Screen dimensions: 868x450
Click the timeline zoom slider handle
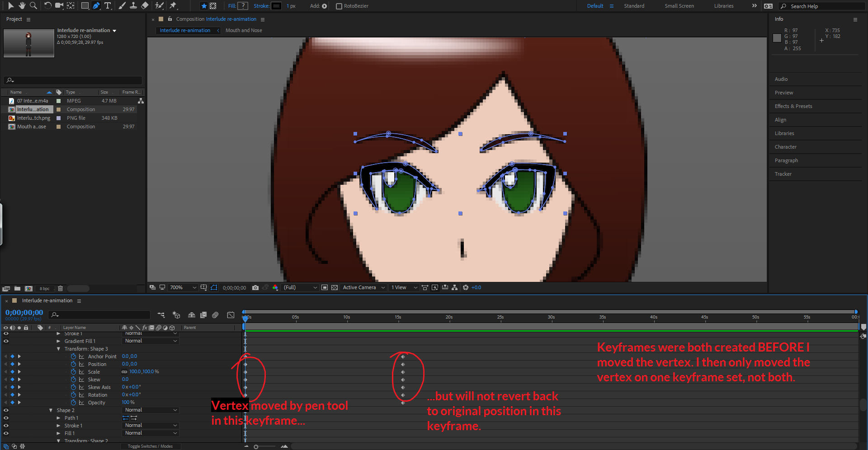pyautogui.click(x=256, y=446)
